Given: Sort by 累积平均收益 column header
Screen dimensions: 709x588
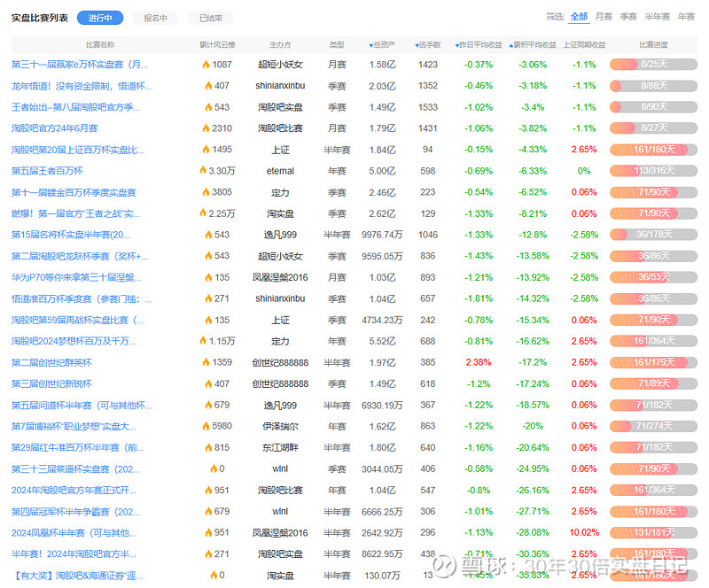Looking at the screenshot, I should click(533, 45).
